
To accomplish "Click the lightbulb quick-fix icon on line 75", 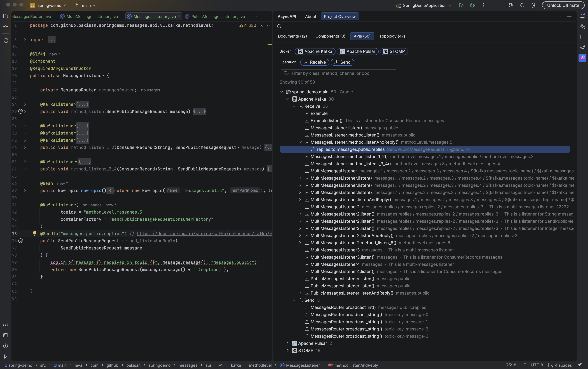I will 35,233.
